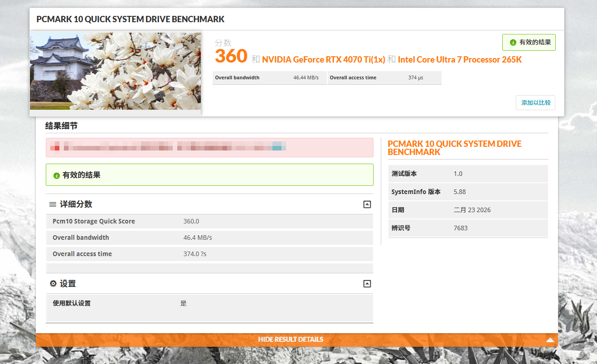The image size is (597, 364).
Task: Click the 46.4 MB/s value in detailed scores
Action: coord(198,238)
